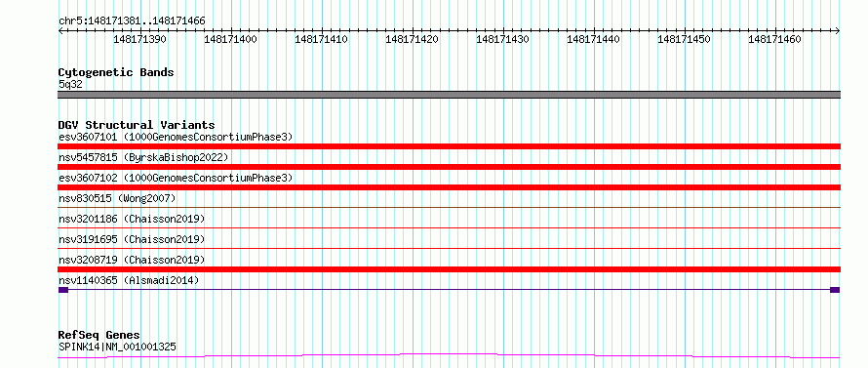Open variant esv3607101 label
Image resolution: width=868 pixels, height=368 pixels.
(176, 137)
